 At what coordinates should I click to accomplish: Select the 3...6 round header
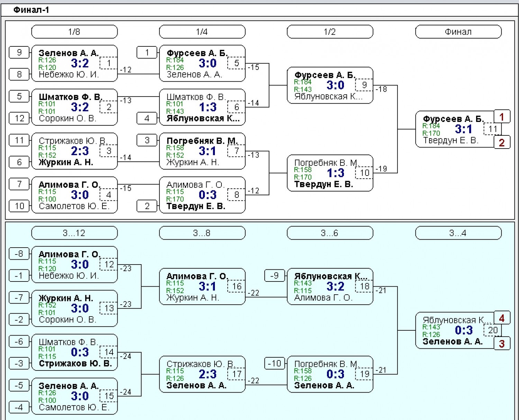click(x=330, y=233)
